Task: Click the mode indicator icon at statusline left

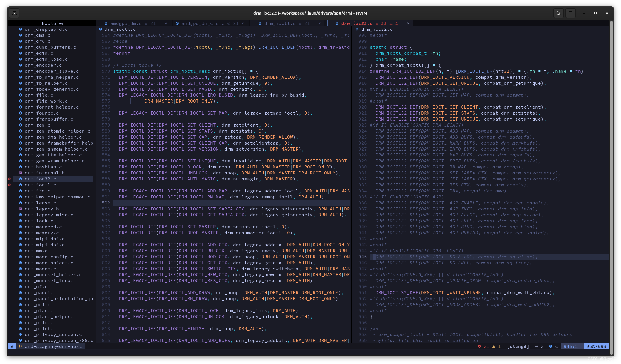Action: click(12, 347)
